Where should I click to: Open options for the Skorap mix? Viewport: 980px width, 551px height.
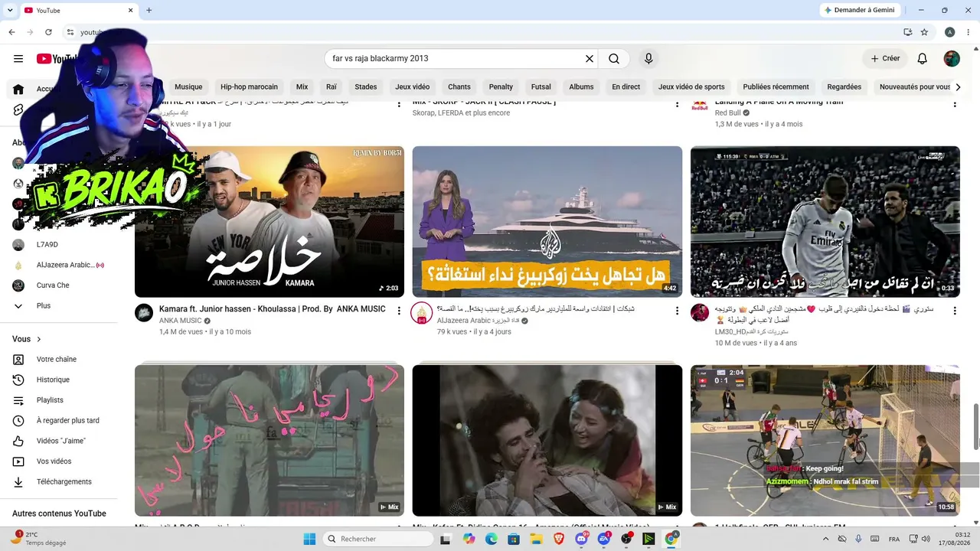point(677,103)
